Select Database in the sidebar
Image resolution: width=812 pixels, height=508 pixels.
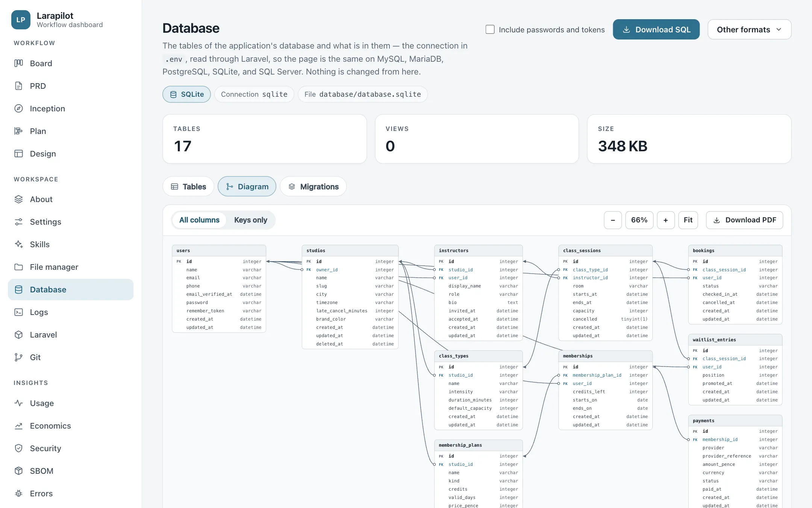[x=71, y=289]
